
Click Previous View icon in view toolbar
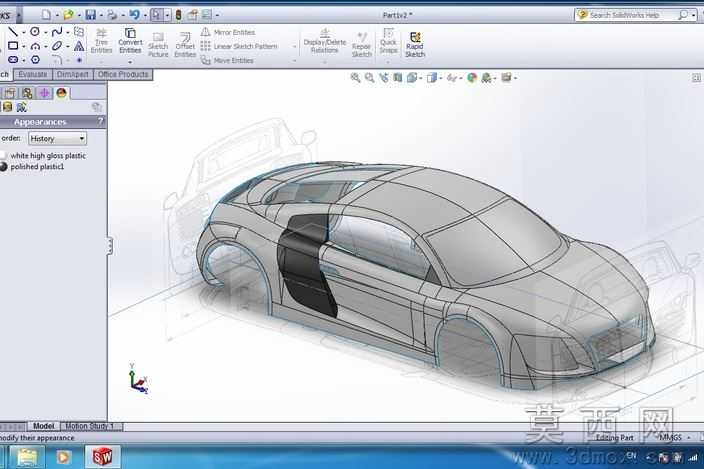coord(384,78)
